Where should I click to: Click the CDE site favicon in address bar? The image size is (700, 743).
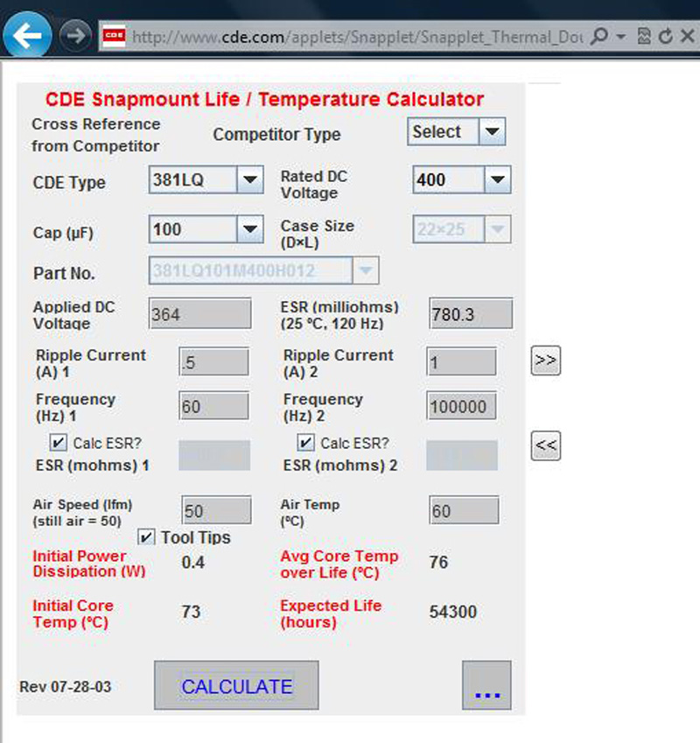(114, 36)
